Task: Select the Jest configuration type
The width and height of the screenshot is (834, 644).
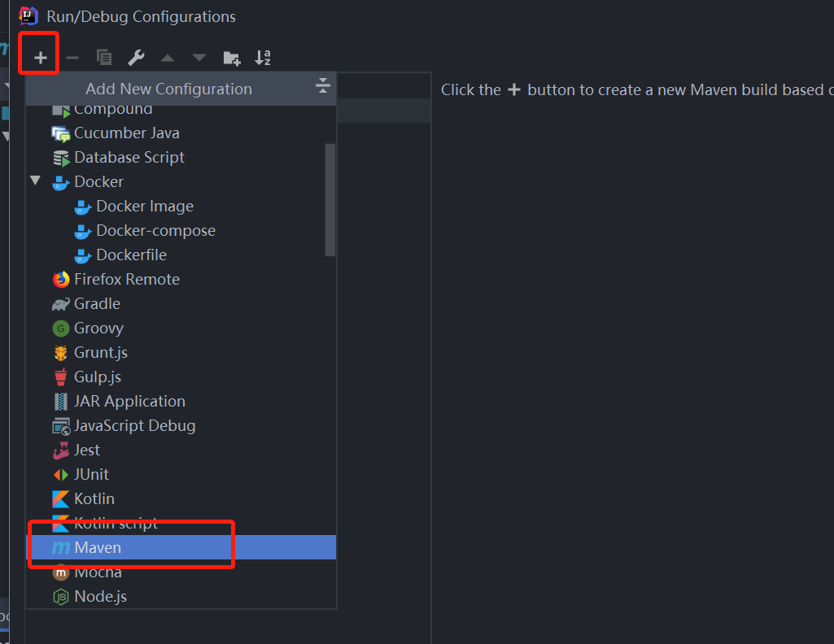Action: click(x=181, y=450)
